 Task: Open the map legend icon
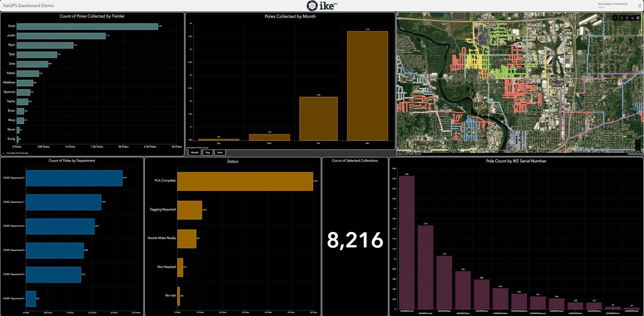tap(627, 17)
